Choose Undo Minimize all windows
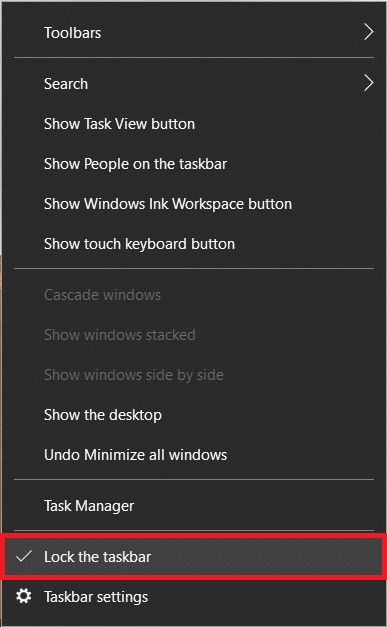The image size is (387, 627). [x=194, y=455]
